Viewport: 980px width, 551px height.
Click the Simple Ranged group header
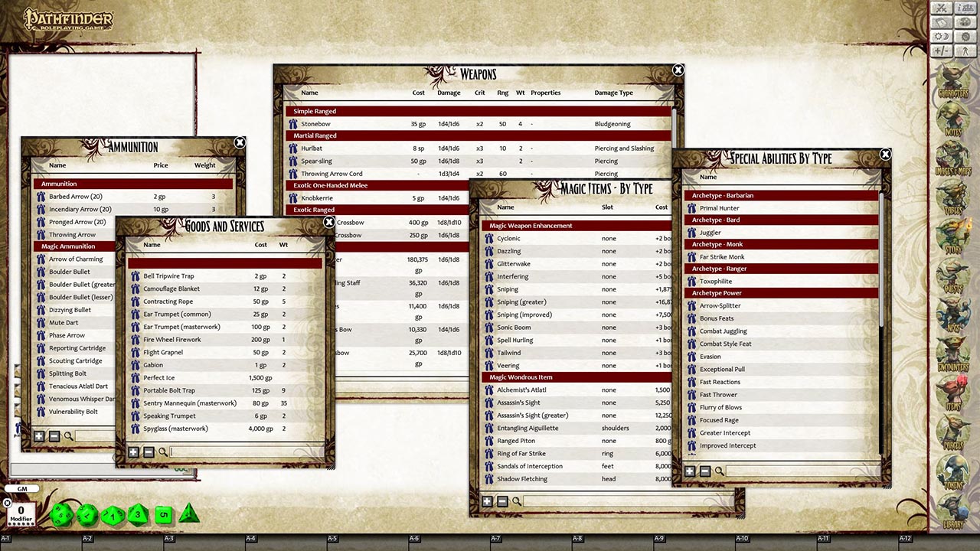coord(479,111)
